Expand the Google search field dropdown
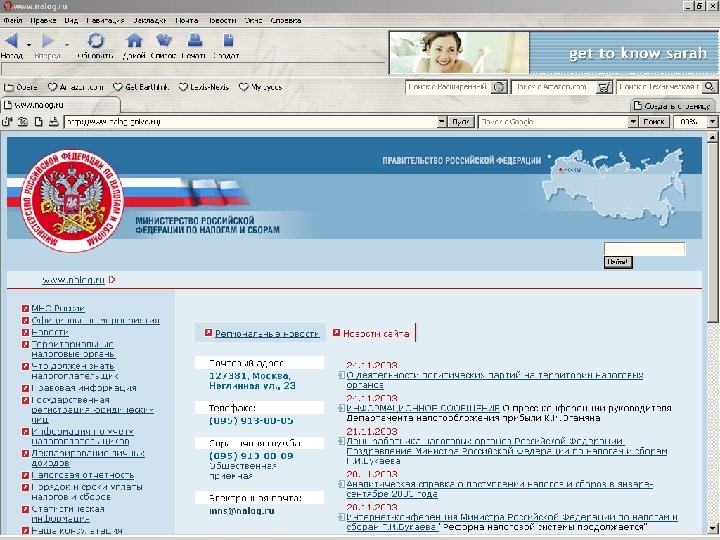720x540 pixels. click(633, 122)
